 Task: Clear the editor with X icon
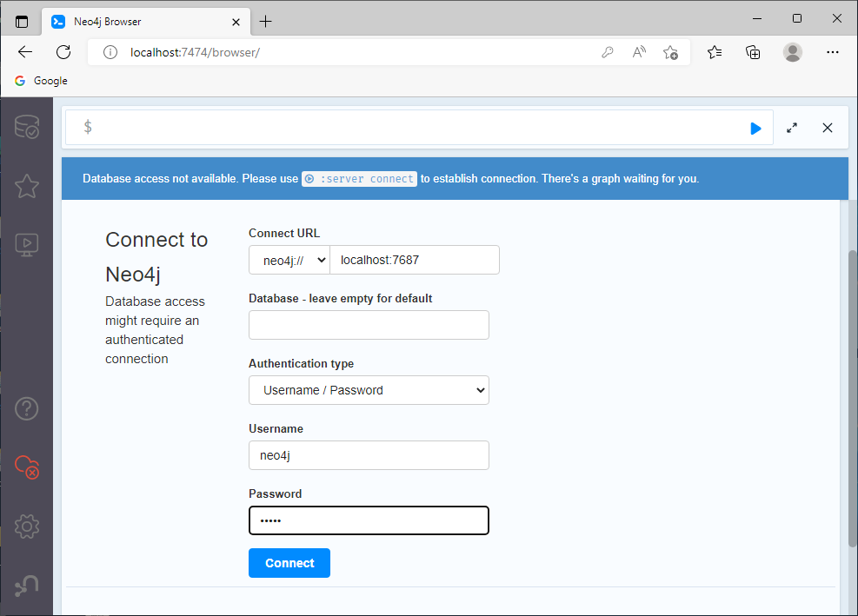828,128
